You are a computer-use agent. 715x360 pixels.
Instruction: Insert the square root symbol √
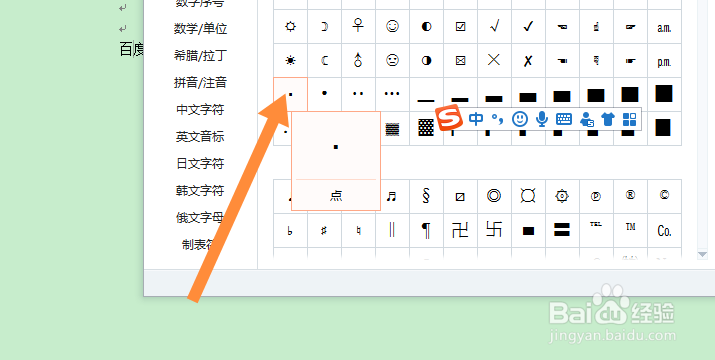(494, 26)
